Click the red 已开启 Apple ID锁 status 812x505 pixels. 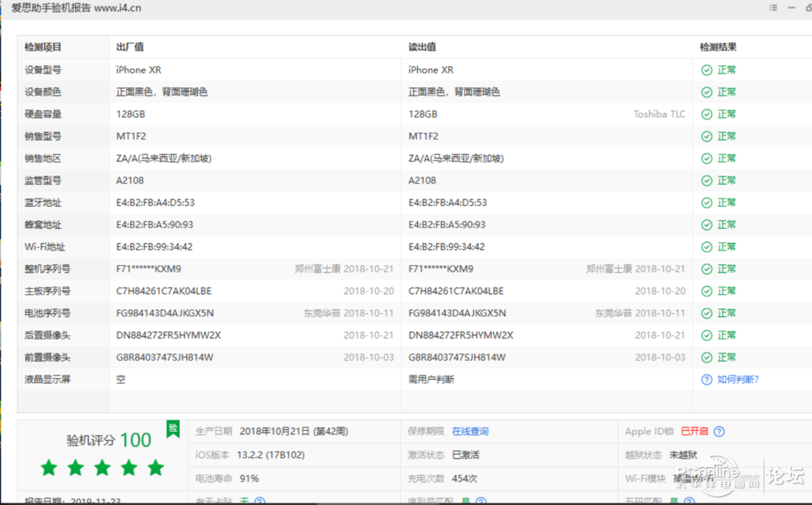pos(694,432)
